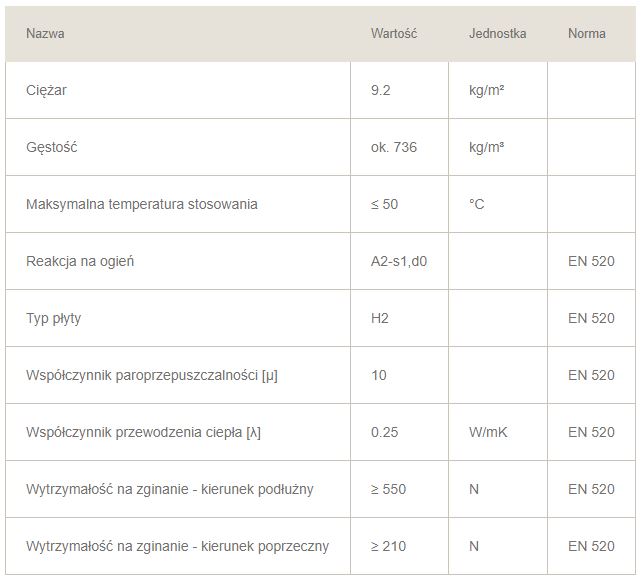This screenshot has height=578, width=641.
Task: Select the 0.25 thermal conductivity value
Action: pyautogui.click(x=384, y=432)
